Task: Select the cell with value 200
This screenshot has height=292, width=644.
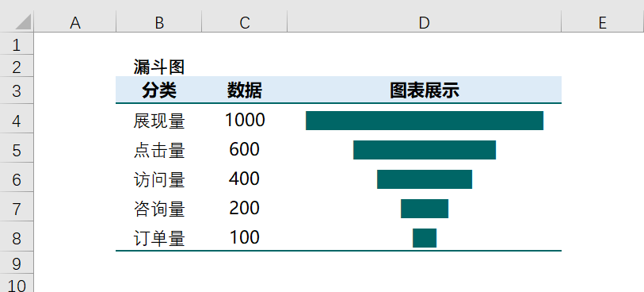Action: [245, 209]
